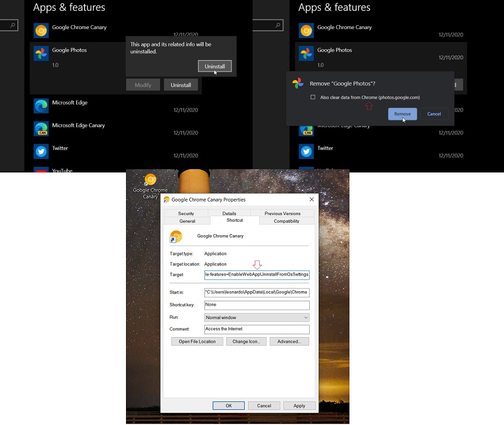The height and width of the screenshot is (425, 504).
Task: Click Apply in the Properties dialog
Action: [x=299, y=406]
